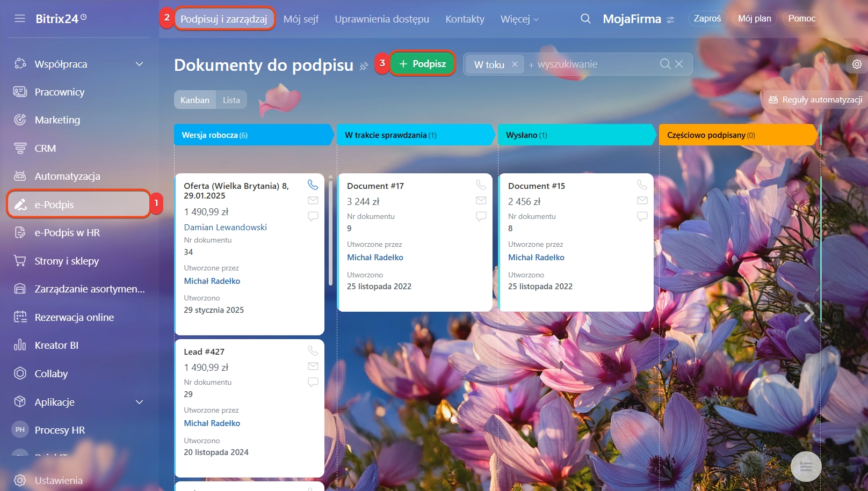Open the search magnifier in the top bar
Viewport: 868px width, 491px height.
coord(585,19)
